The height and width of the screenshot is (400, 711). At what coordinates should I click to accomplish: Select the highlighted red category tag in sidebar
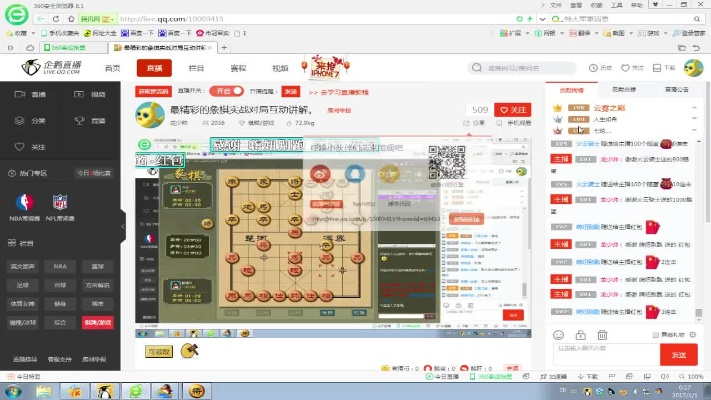[97, 322]
